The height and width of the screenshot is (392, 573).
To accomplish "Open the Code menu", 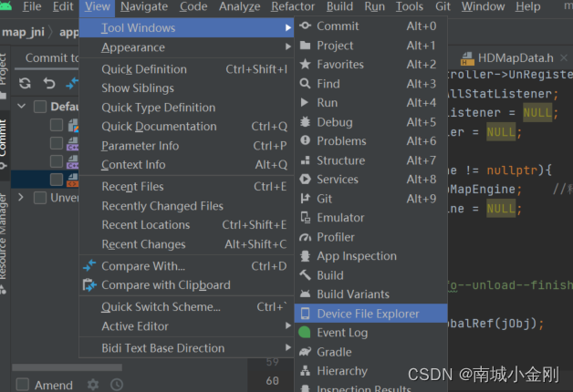I will click(x=193, y=6).
